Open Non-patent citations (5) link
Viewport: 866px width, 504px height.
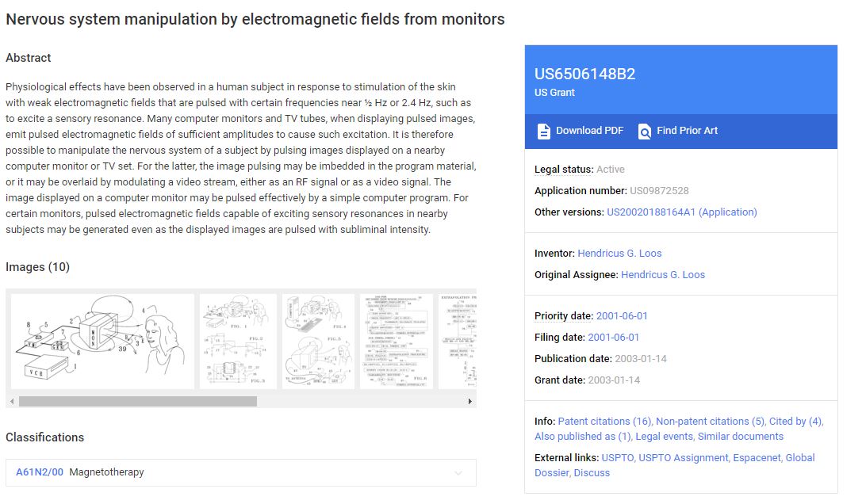pyautogui.click(x=710, y=422)
